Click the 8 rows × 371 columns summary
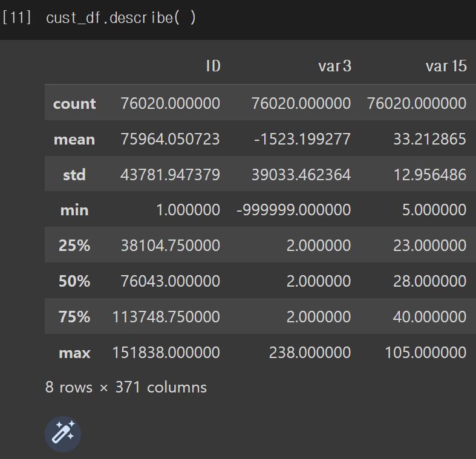The width and height of the screenshot is (476, 459). (x=126, y=388)
